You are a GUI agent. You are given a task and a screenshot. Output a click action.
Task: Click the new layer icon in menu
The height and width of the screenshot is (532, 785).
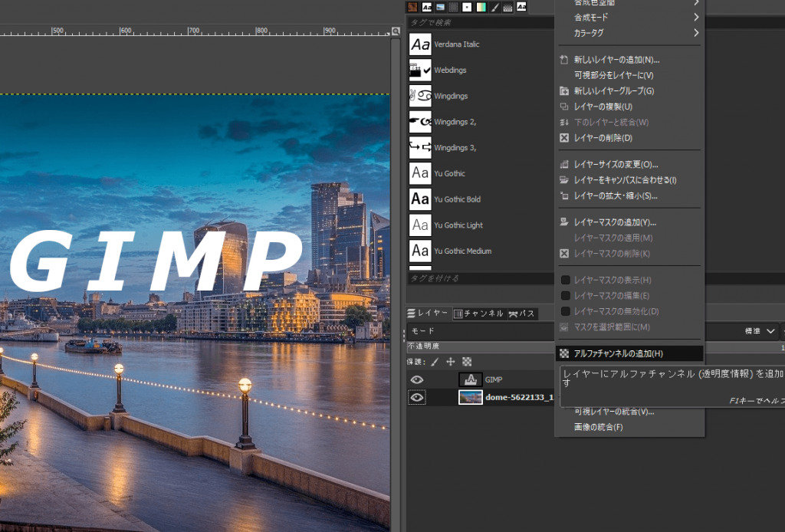(564, 60)
